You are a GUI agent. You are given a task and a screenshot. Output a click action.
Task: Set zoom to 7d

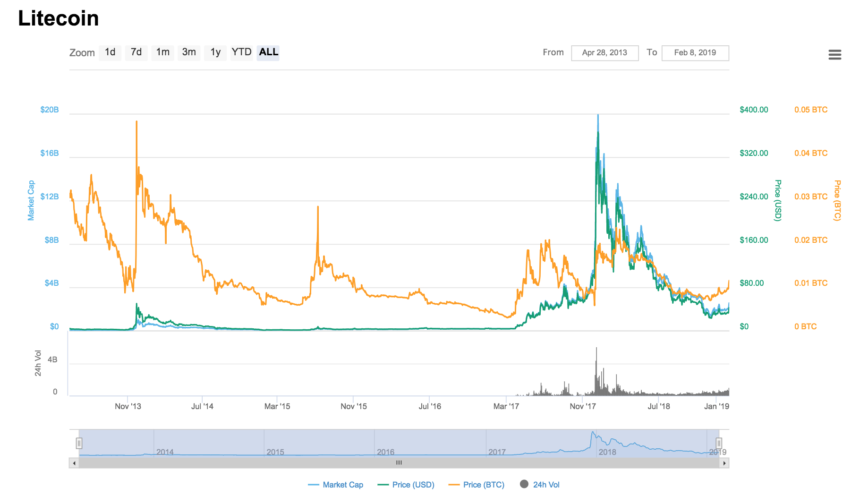tap(136, 52)
